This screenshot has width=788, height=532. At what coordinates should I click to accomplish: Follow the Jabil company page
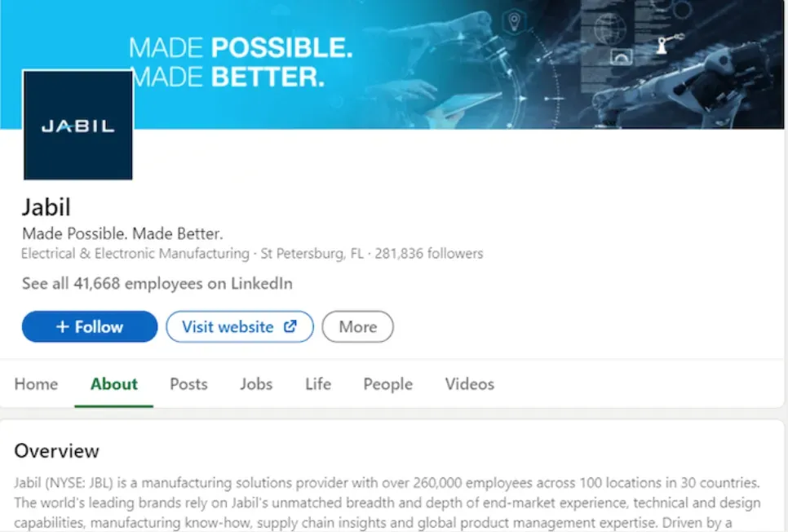click(x=90, y=327)
